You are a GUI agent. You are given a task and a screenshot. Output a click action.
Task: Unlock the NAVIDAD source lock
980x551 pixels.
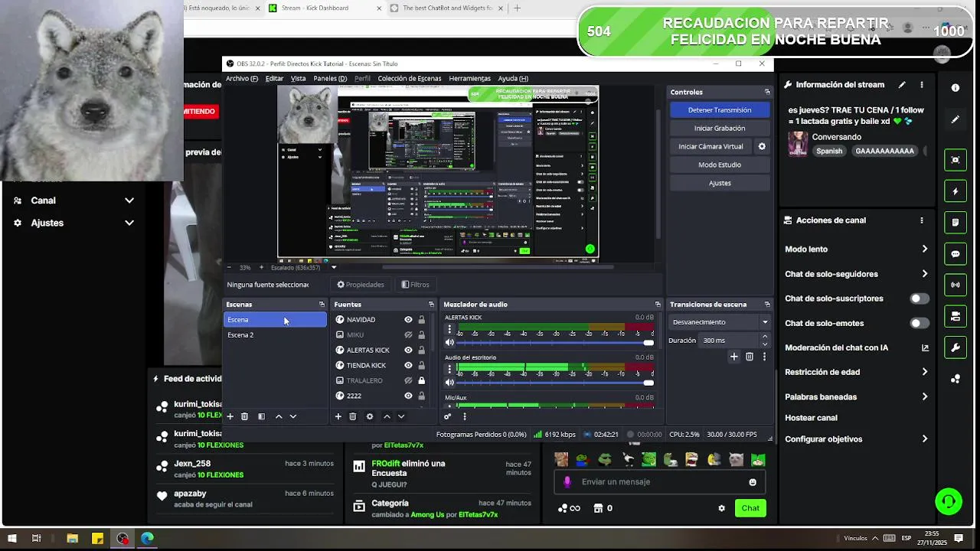pos(421,320)
